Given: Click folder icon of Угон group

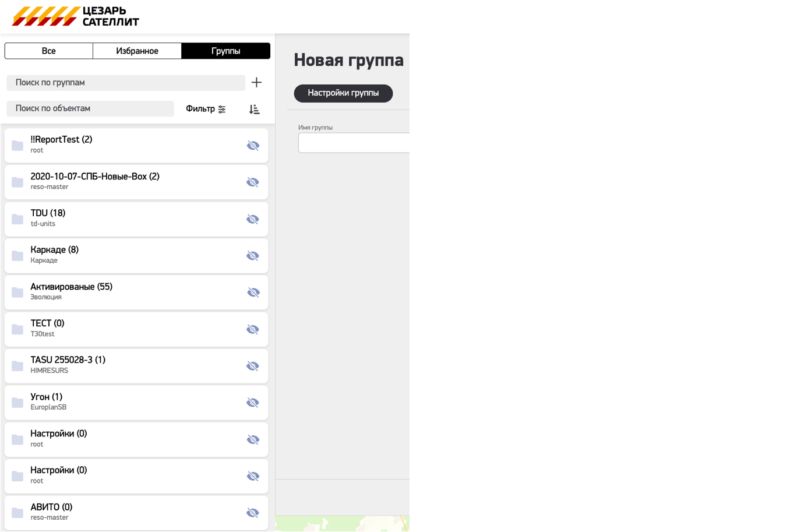Looking at the screenshot, I should coord(17,403).
